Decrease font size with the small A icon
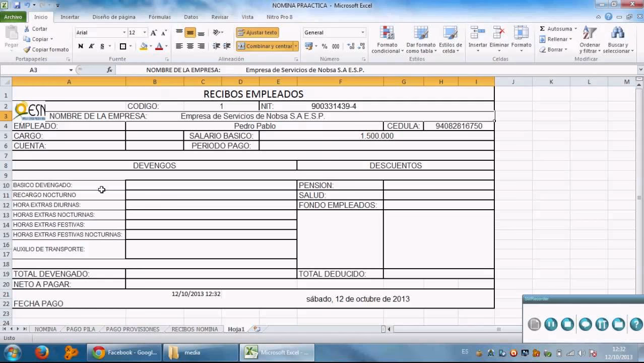The width and height of the screenshot is (644, 363). (x=163, y=33)
